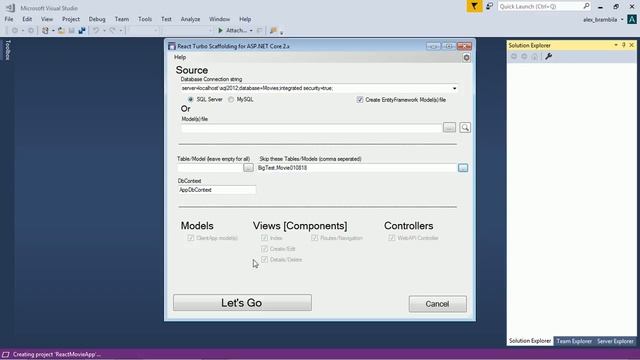This screenshot has height=360, width=640.
Task: Click the Quick Launch magnifier icon
Action: [x=586, y=6]
